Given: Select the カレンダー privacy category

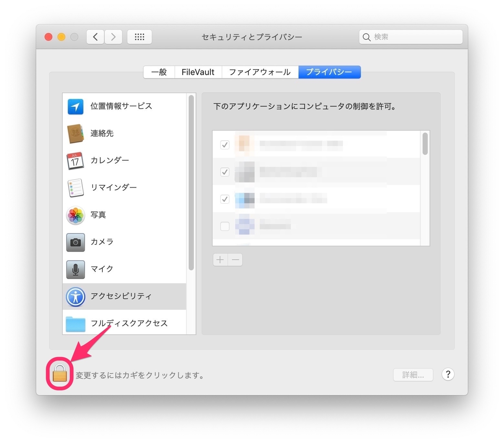Looking at the screenshot, I should [109, 160].
